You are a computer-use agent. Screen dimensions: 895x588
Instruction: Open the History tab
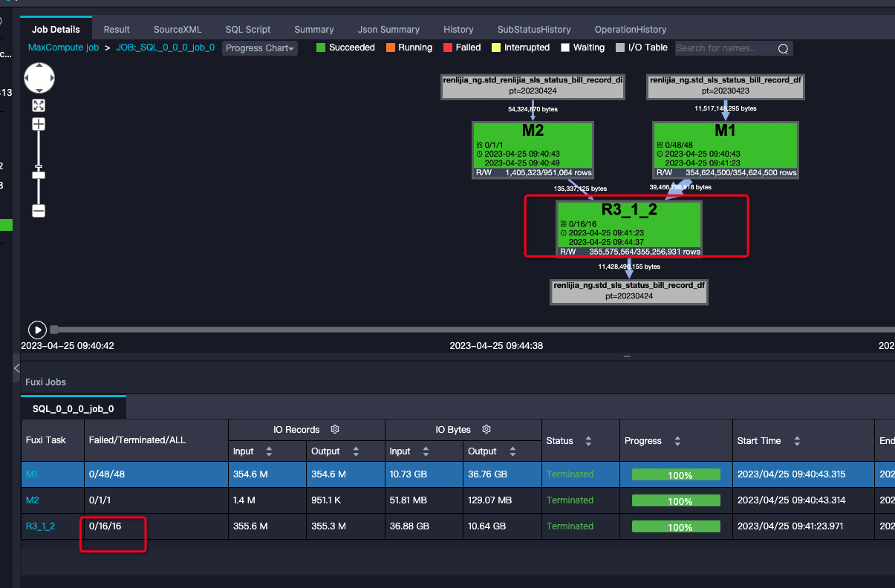458,29
